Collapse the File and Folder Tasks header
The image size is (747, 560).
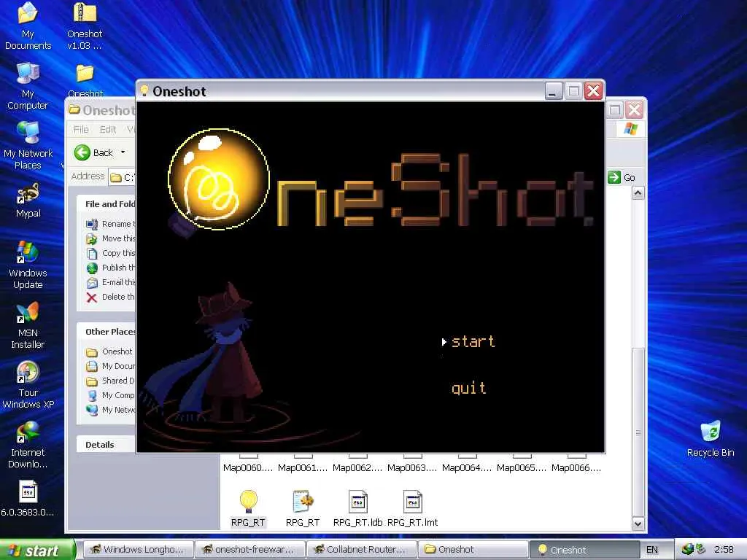[x=106, y=204]
